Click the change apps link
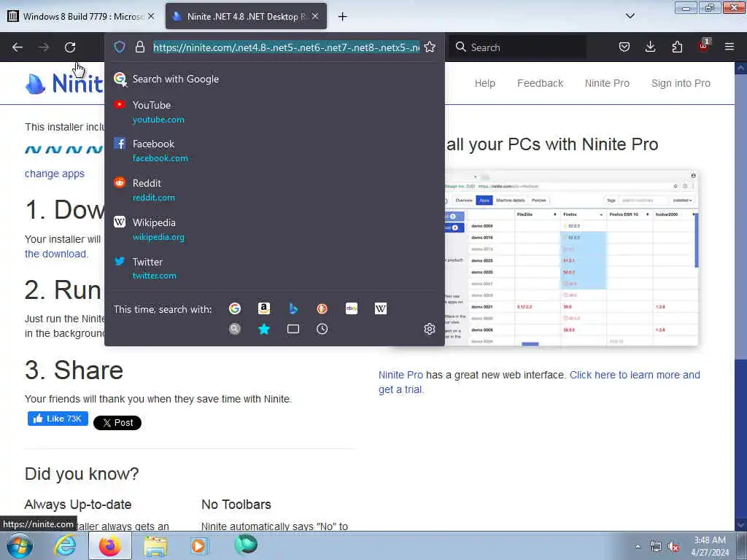747x560 pixels. [x=54, y=174]
